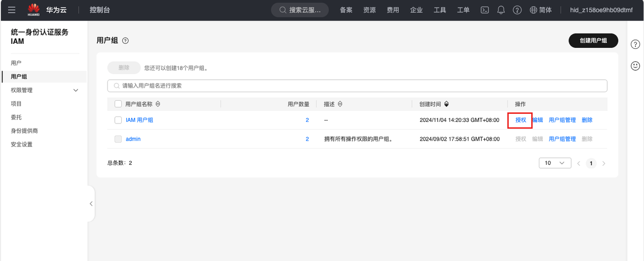
Task: Go to previous page arrow
Action: point(579,163)
